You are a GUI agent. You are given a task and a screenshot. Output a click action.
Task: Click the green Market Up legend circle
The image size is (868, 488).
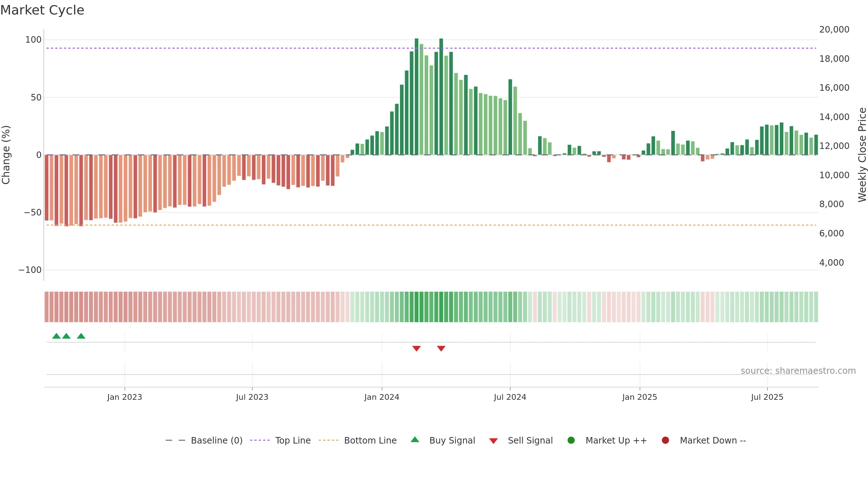571,440
